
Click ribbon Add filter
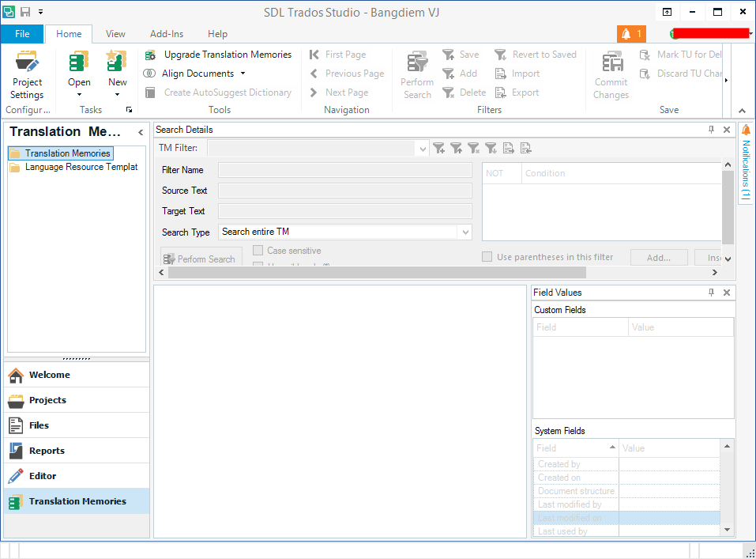(x=460, y=74)
